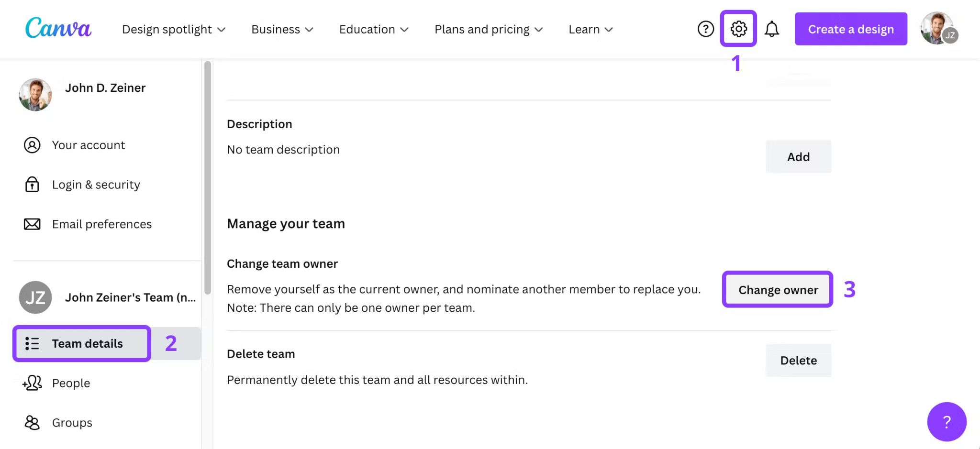
Task: Check notifications using the bell icon
Action: [x=772, y=29]
